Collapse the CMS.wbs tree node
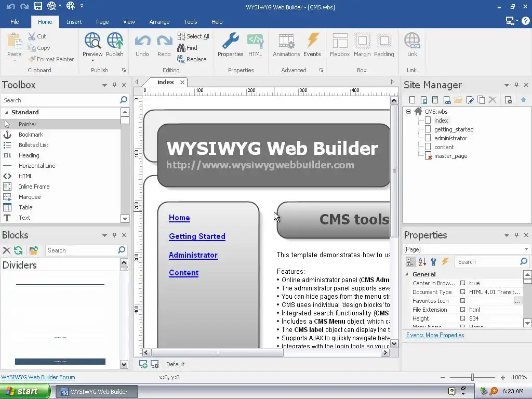The image size is (532, 399). (408, 111)
